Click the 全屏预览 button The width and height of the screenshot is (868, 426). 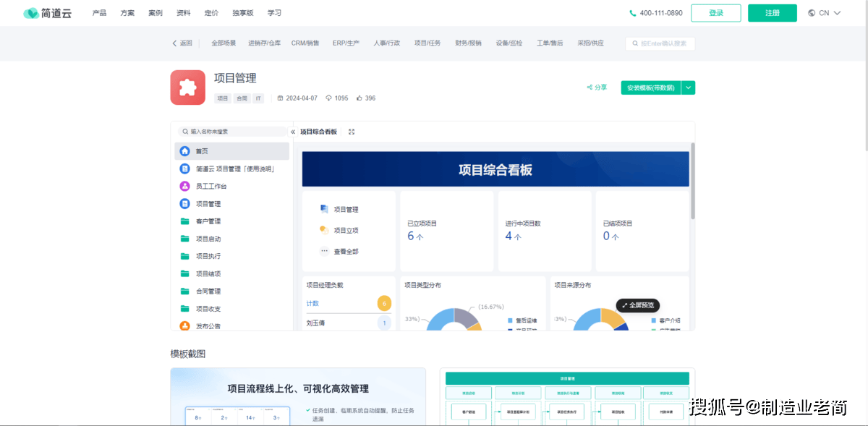coord(638,305)
